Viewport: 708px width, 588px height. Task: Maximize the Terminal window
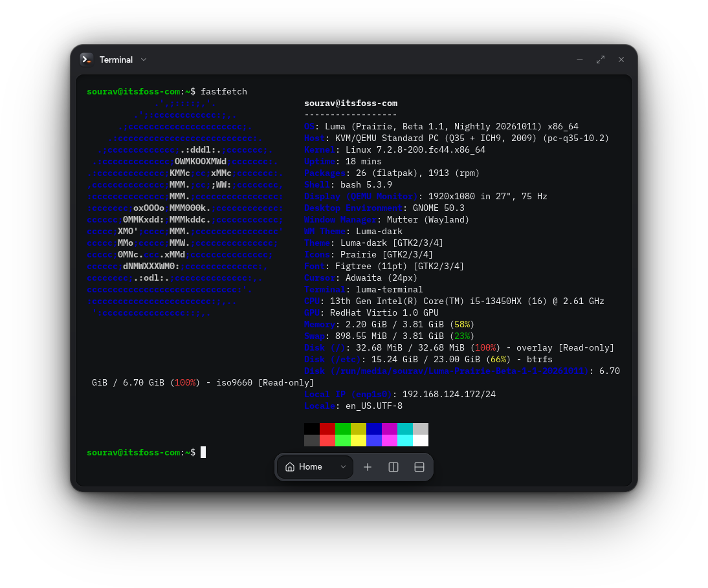coord(601,60)
